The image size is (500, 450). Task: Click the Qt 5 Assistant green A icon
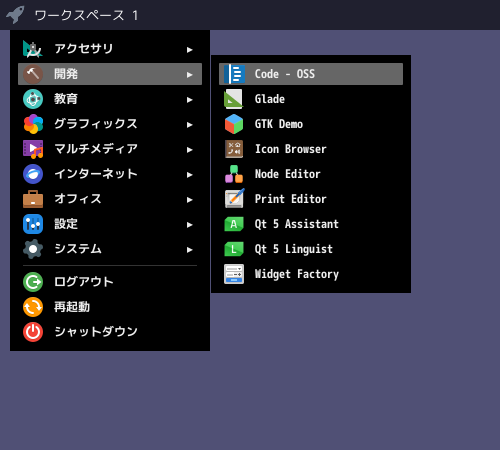[234, 224]
